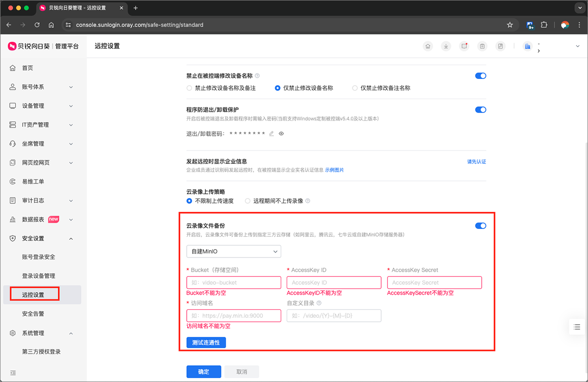Collapse the sidebar using bottom-left icon

coord(13,373)
